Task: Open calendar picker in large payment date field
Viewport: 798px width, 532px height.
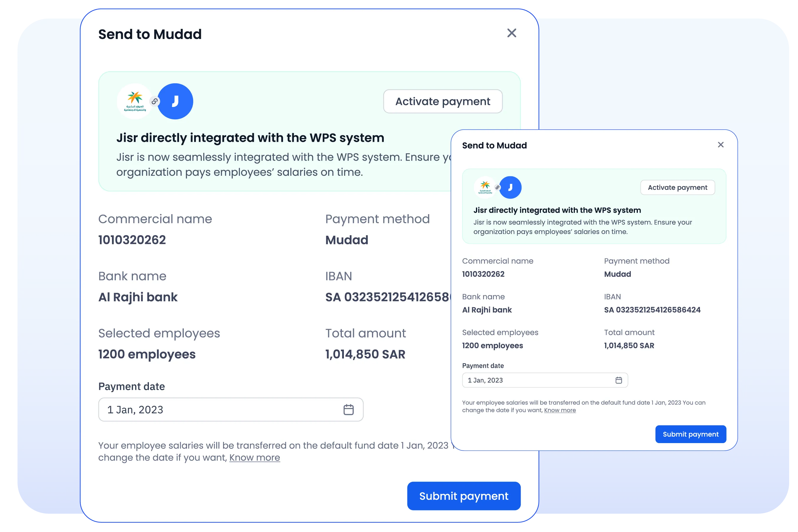Action: click(348, 409)
